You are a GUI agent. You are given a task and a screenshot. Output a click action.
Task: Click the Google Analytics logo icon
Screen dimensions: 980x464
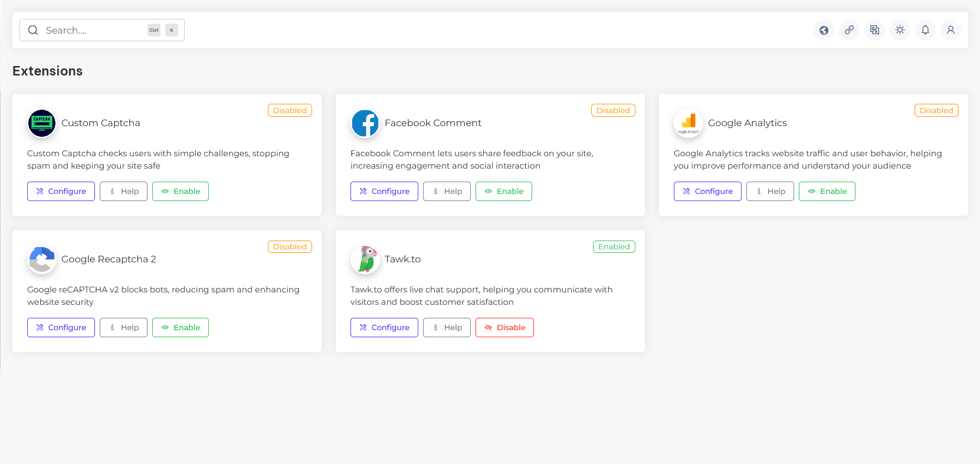coord(688,123)
